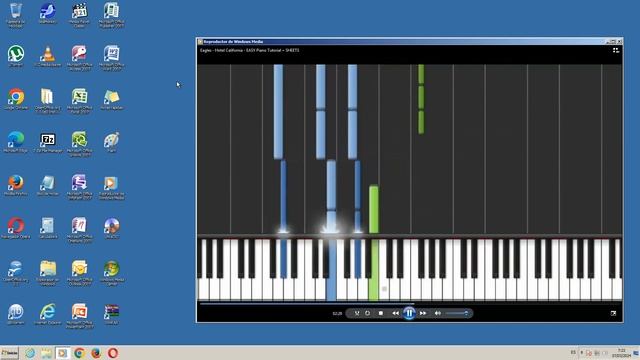Screen dimensions: 640x360
Task: Open the disc-shaped desktop icon
Action: [111, 228]
